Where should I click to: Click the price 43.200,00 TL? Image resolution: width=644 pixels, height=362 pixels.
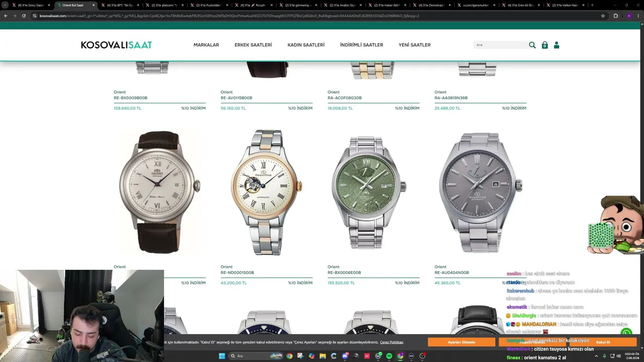(233, 283)
